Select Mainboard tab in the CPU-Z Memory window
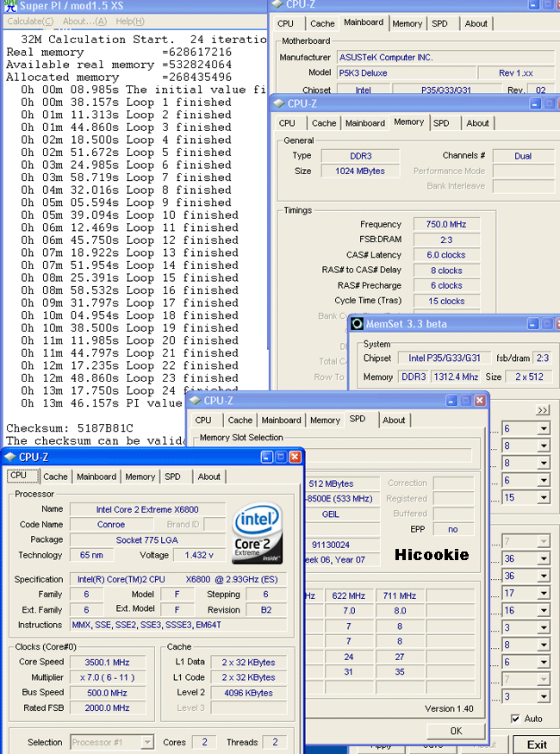Screen dimensions: 560x754 (365, 123)
